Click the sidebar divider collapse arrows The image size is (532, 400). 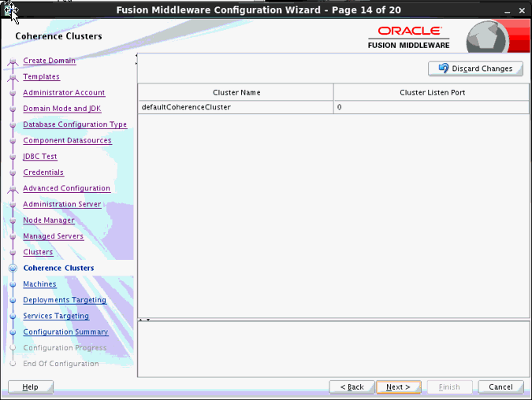click(x=136, y=59)
